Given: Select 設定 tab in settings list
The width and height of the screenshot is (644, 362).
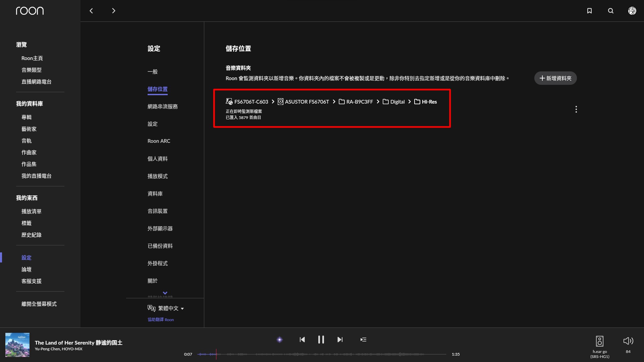Looking at the screenshot, I should (x=153, y=124).
